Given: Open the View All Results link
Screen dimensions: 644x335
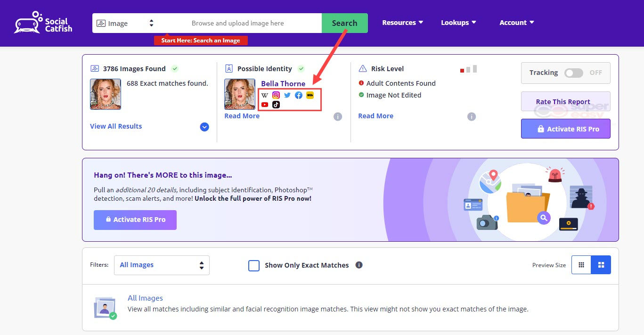Looking at the screenshot, I should tap(116, 126).
